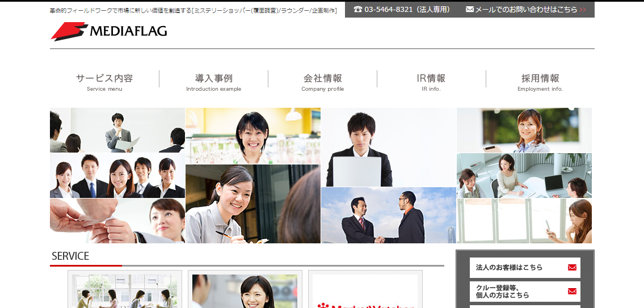Click photo of presenter holding a folder
The width and height of the screenshot is (644, 308).
click(117, 130)
